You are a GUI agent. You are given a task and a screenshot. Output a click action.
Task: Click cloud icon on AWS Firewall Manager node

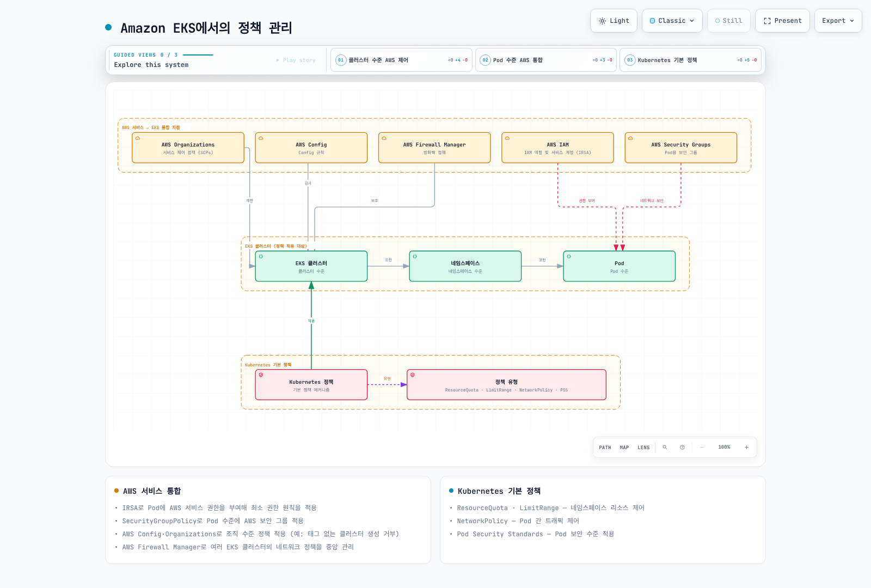[x=384, y=138]
